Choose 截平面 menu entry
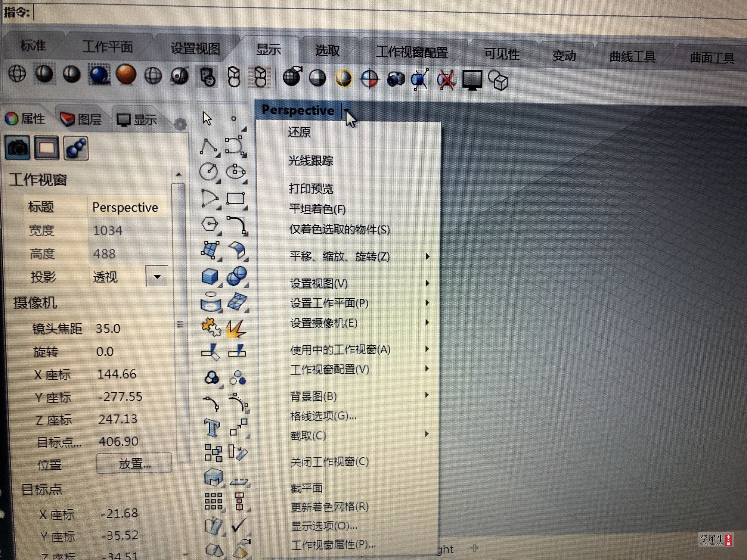The image size is (747, 560). [x=306, y=488]
